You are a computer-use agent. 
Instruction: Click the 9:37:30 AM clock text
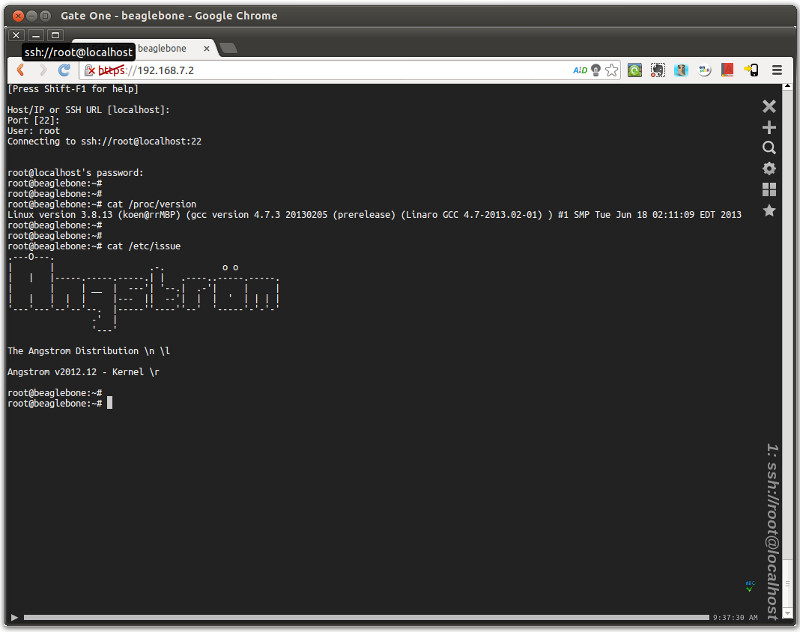tap(735, 618)
